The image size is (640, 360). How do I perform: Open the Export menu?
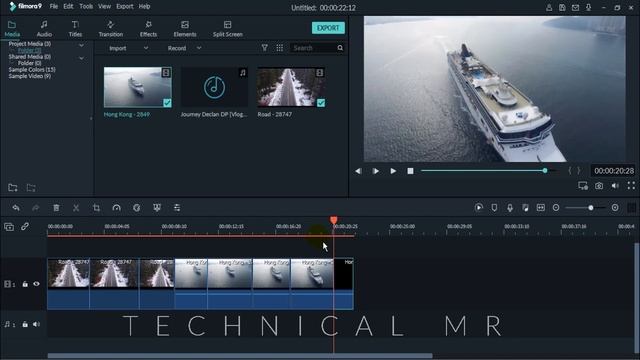(x=124, y=7)
